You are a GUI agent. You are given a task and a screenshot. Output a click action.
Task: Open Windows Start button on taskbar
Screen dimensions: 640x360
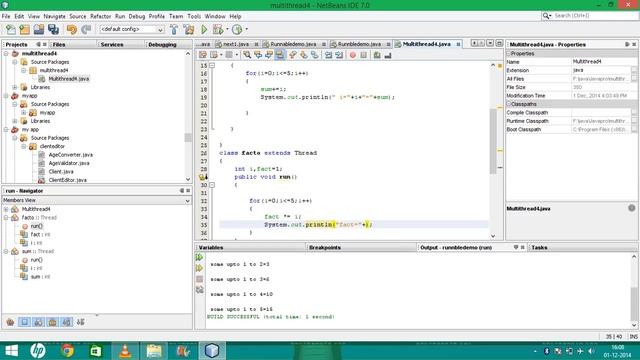[11, 351]
